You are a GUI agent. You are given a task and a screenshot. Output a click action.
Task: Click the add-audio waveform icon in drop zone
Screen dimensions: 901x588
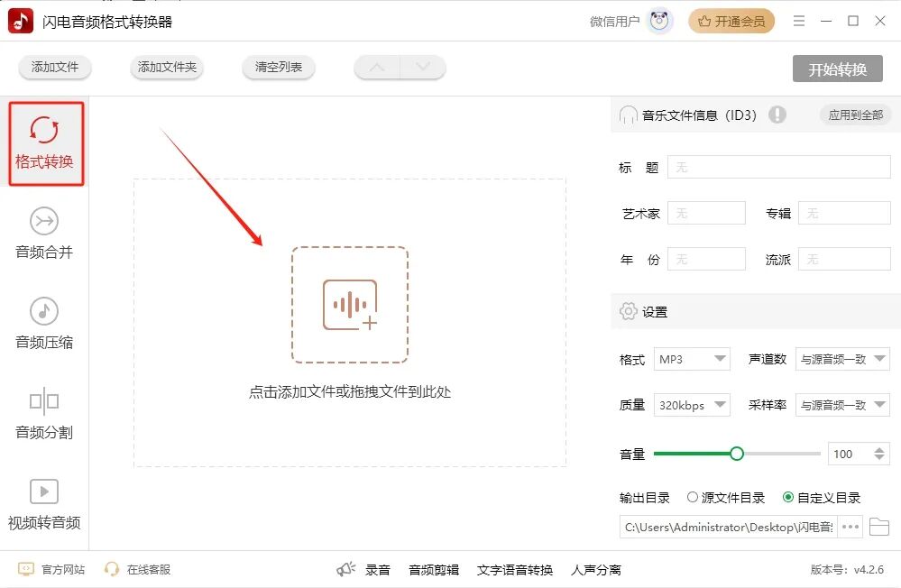pos(350,305)
